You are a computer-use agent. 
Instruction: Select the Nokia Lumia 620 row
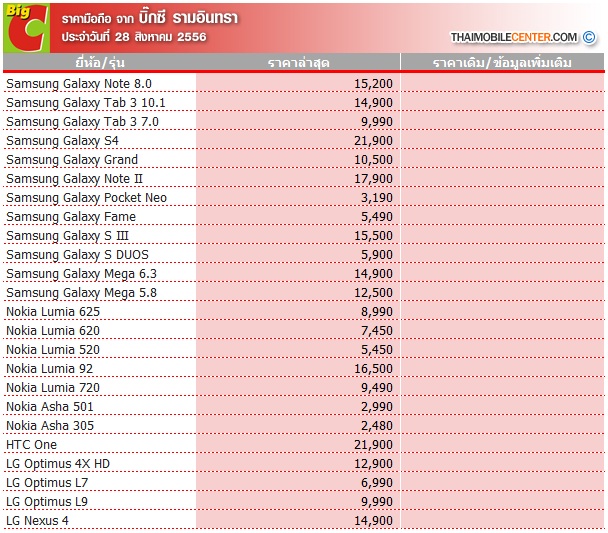pos(304,330)
